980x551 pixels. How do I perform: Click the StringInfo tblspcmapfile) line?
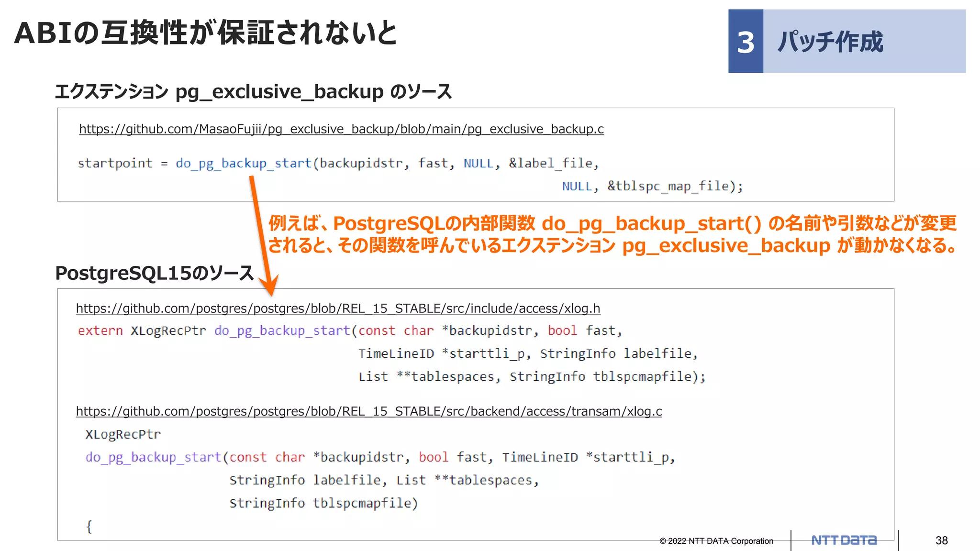tap(323, 503)
